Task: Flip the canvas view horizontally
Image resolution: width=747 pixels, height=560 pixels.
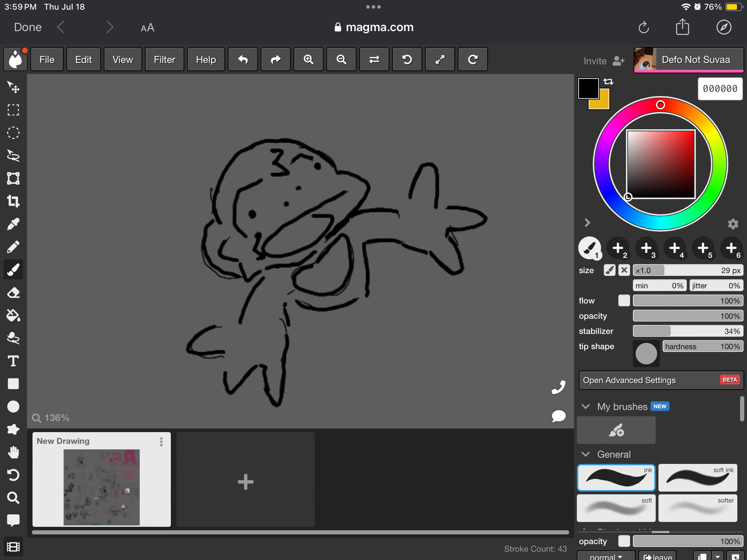Action: tap(374, 59)
